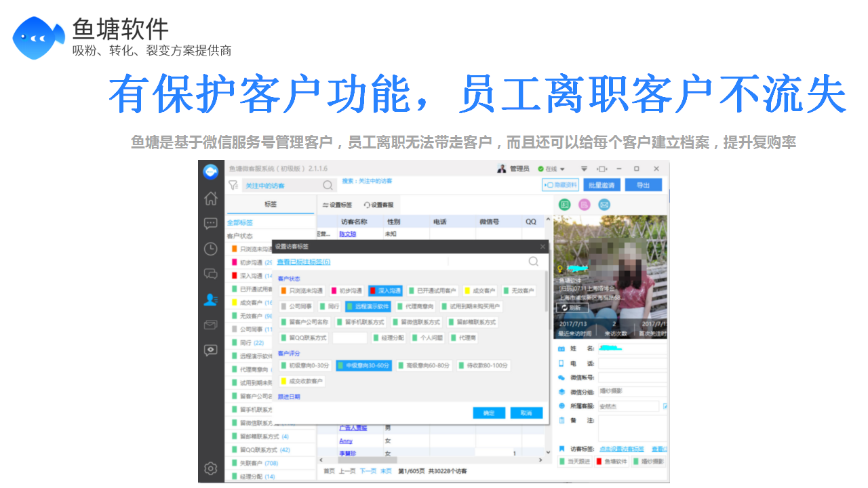Screen dimensions: 868x488
Task: Open the eye monitor sidebar icon
Action: point(211,350)
